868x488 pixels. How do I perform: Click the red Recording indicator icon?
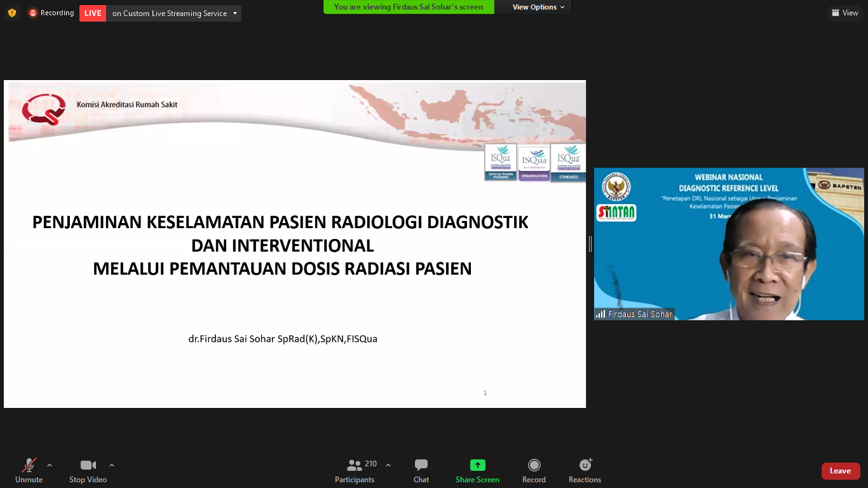[x=33, y=13]
